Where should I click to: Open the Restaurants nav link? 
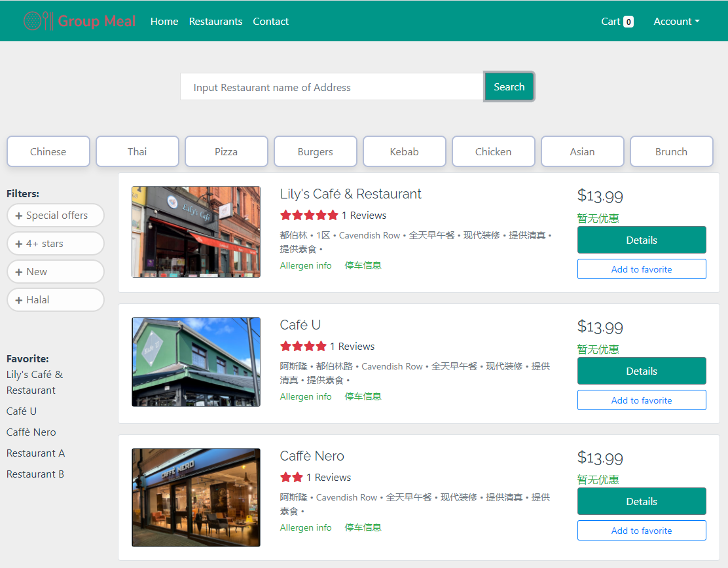215,22
